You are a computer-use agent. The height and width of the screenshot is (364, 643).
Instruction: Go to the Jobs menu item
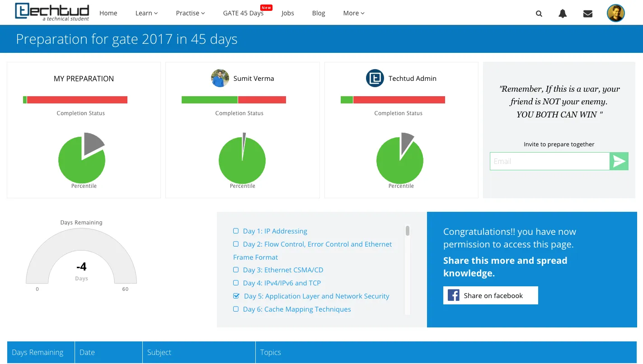[x=287, y=13]
